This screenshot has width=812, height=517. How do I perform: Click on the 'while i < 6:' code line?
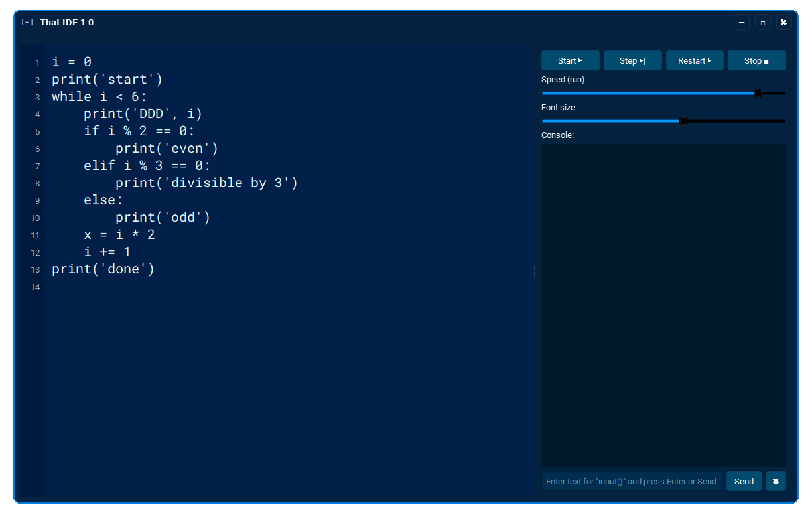(100, 97)
